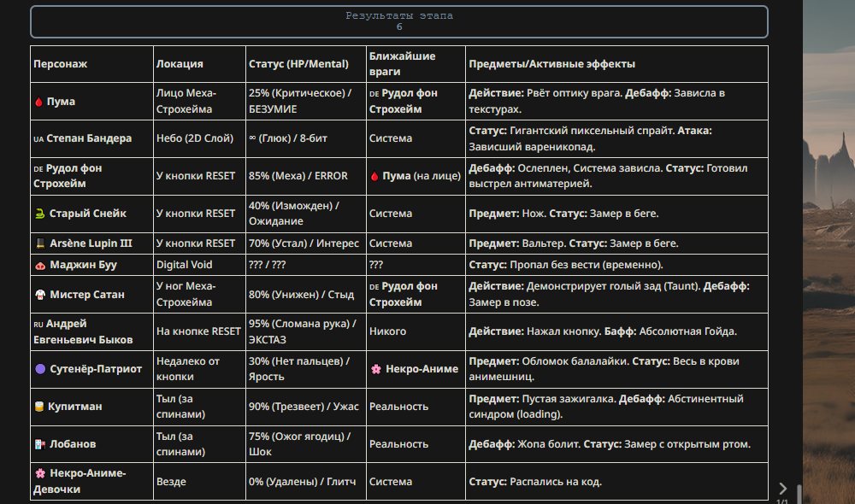Select the 'Реальность' enemy cell in Купитман row
This screenshot has height=504, width=855.
(x=416, y=407)
